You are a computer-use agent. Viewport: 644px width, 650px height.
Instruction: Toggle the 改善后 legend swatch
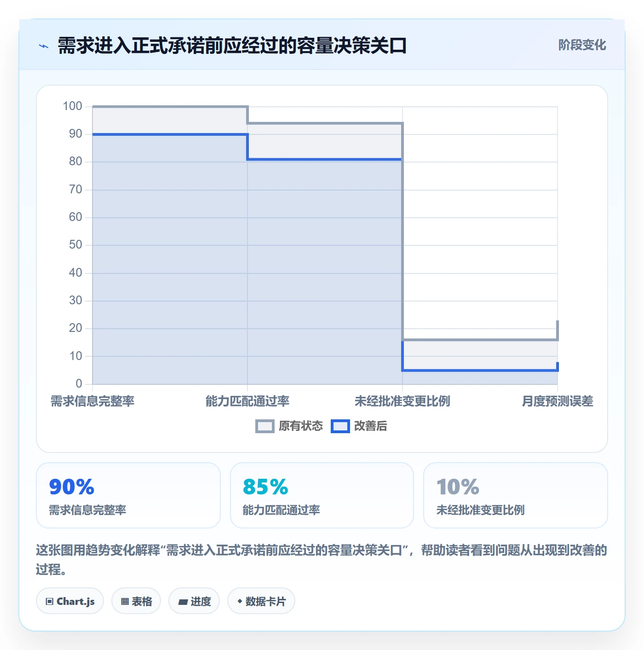tap(340, 426)
